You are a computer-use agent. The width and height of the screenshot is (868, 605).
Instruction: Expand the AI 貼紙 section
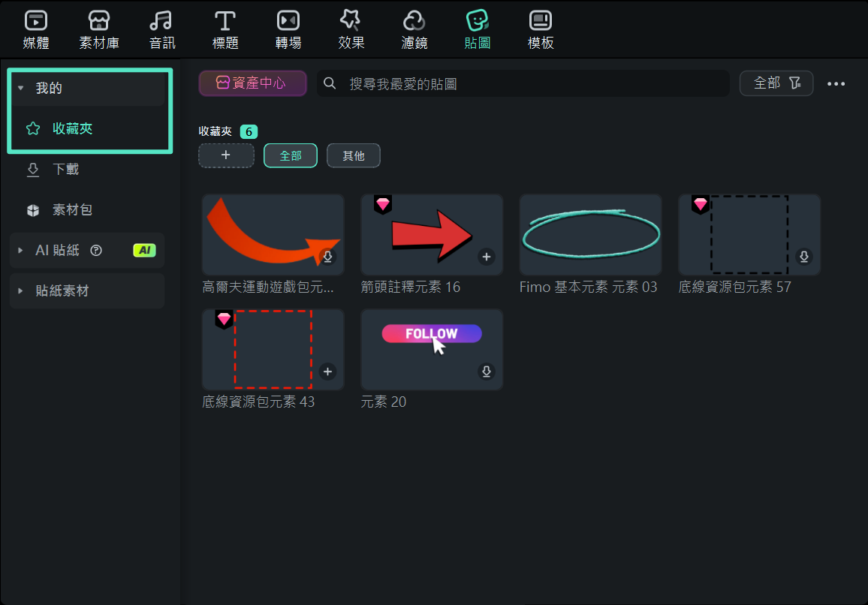point(21,251)
